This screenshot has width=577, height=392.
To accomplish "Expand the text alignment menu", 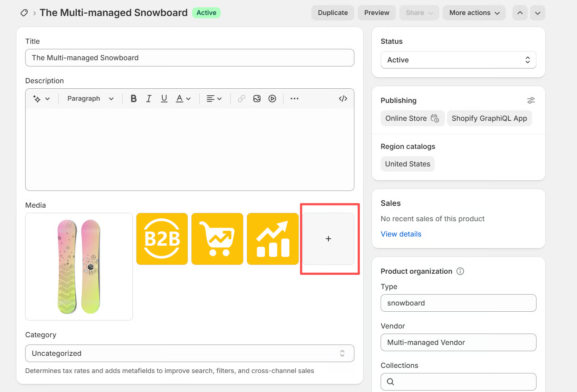I will click(214, 99).
